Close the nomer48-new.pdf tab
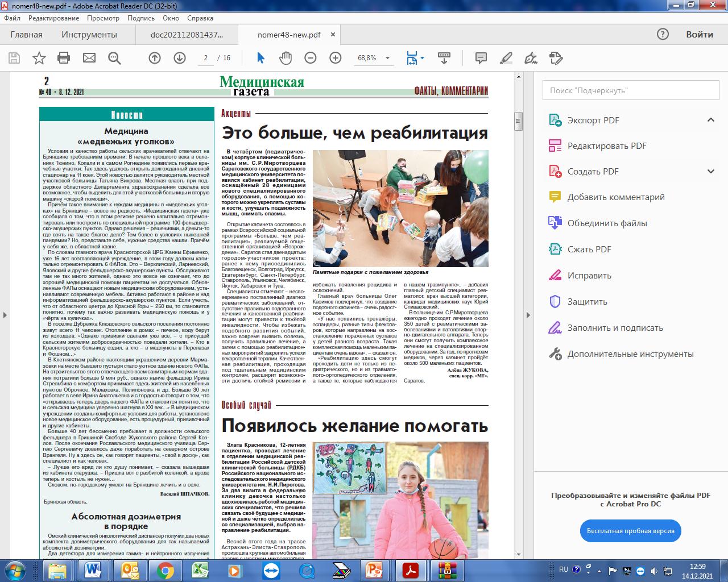This screenshot has height=582, width=728. [333, 35]
